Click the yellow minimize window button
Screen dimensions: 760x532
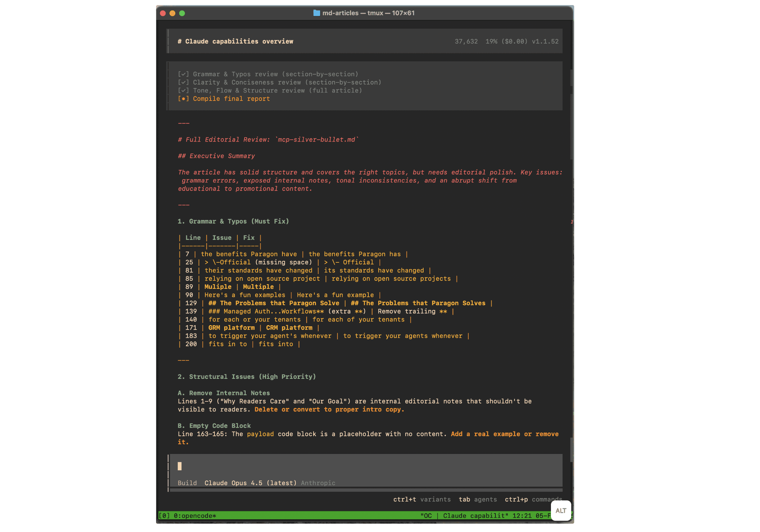(x=172, y=13)
